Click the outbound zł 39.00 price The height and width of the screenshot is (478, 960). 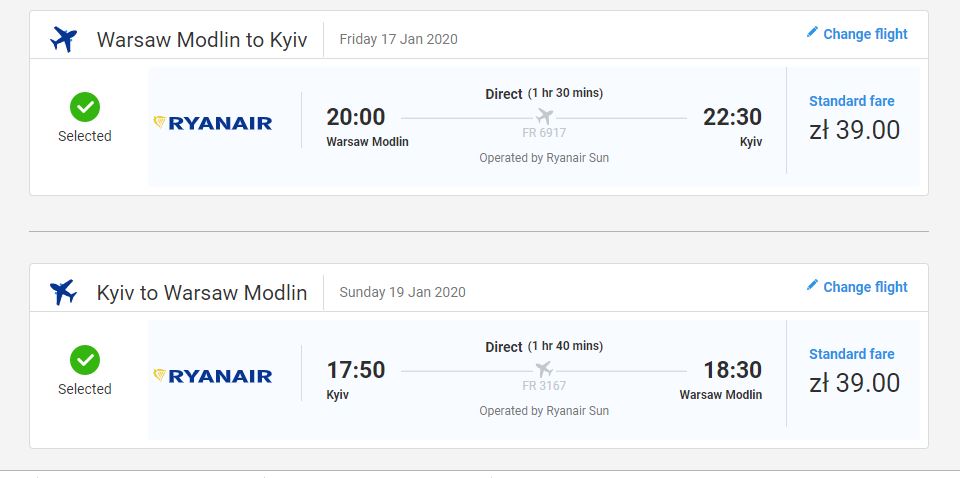pos(855,130)
